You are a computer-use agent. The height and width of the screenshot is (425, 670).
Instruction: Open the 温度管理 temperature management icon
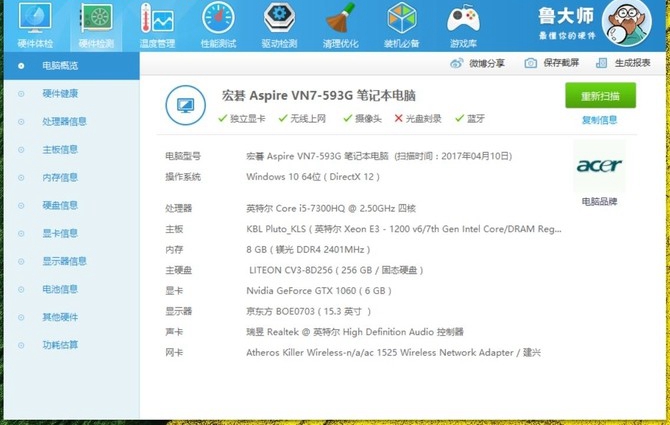(157, 18)
